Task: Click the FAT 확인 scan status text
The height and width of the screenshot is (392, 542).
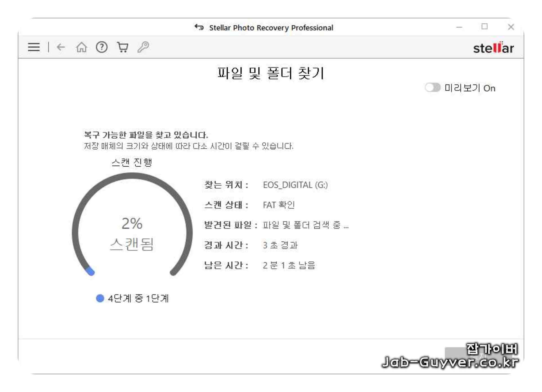Action: click(279, 205)
